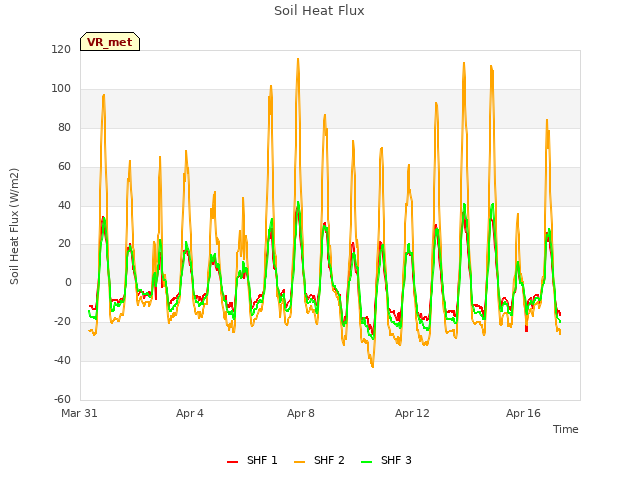
Task: Click the Mar 31 x-axis label
Action: (x=79, y=413)
